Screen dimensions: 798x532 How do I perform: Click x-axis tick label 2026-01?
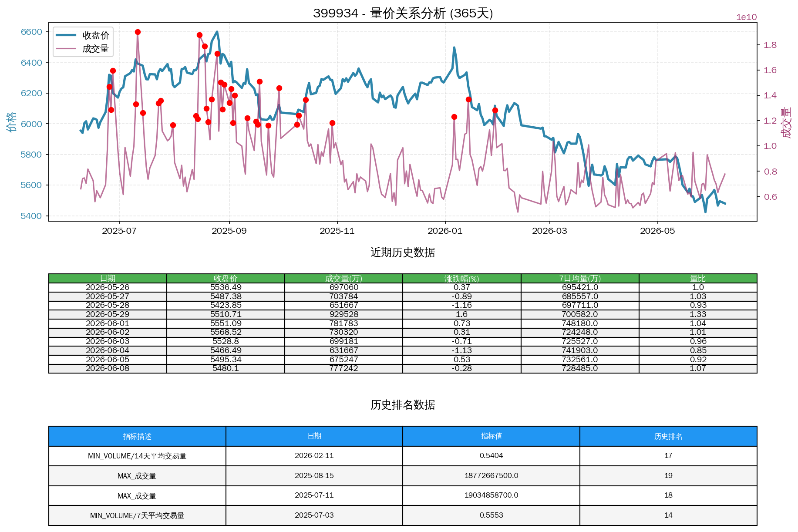(x=445, y=231)
